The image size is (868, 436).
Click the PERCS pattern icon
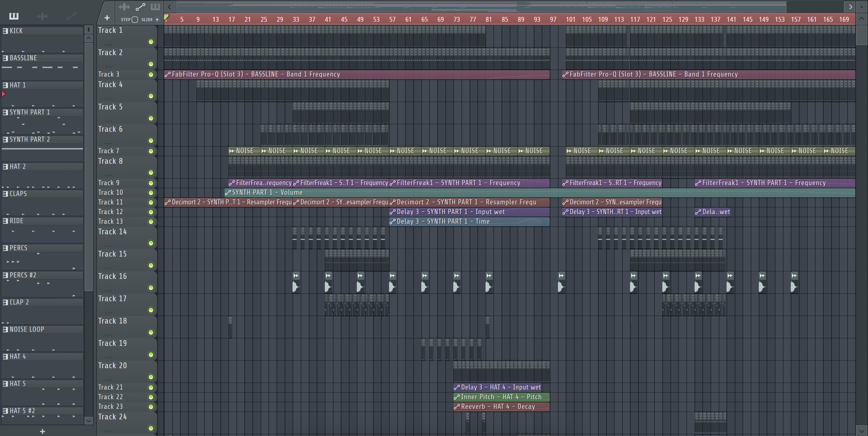point(5,248)
